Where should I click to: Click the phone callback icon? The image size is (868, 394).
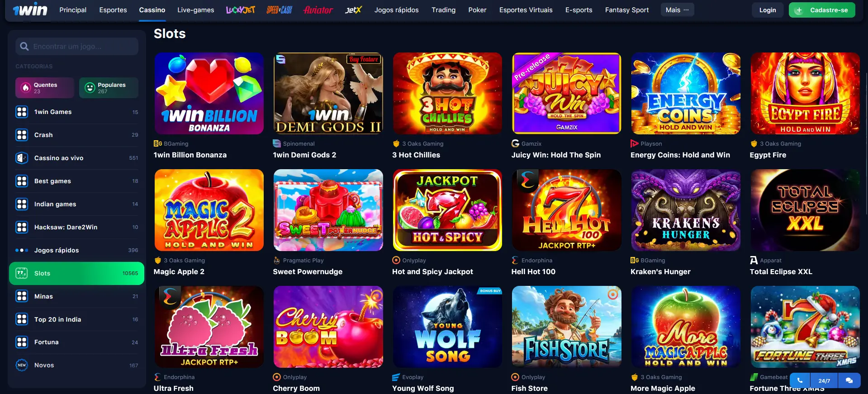tap(800, 380)
